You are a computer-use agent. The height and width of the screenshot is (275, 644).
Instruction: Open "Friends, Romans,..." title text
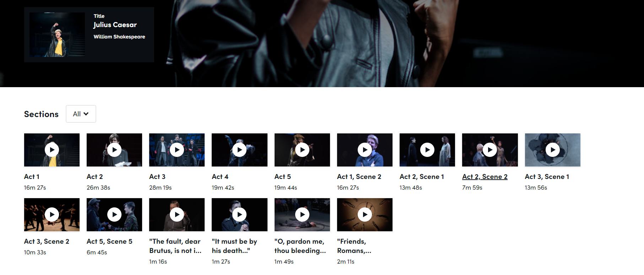pyautogui.click(x=354, y=246)
